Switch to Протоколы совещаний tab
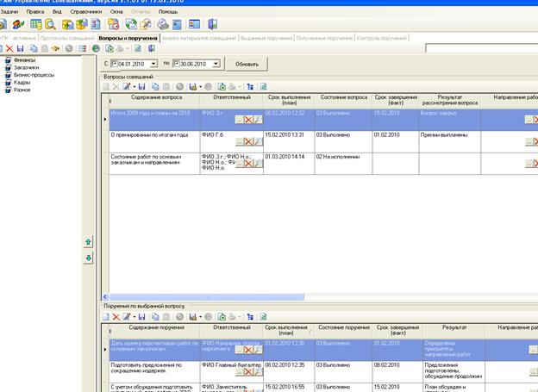The image size is (538, 392). coord(69,38)
